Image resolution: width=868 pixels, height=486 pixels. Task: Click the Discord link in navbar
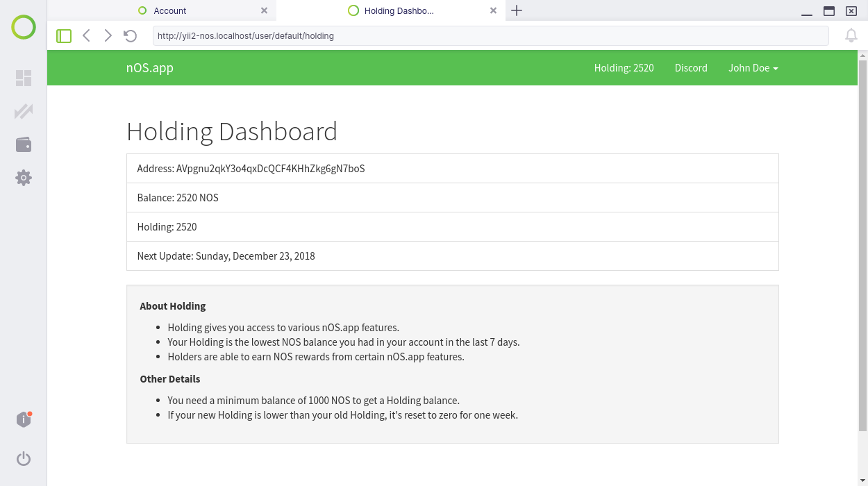coord(691,68)
